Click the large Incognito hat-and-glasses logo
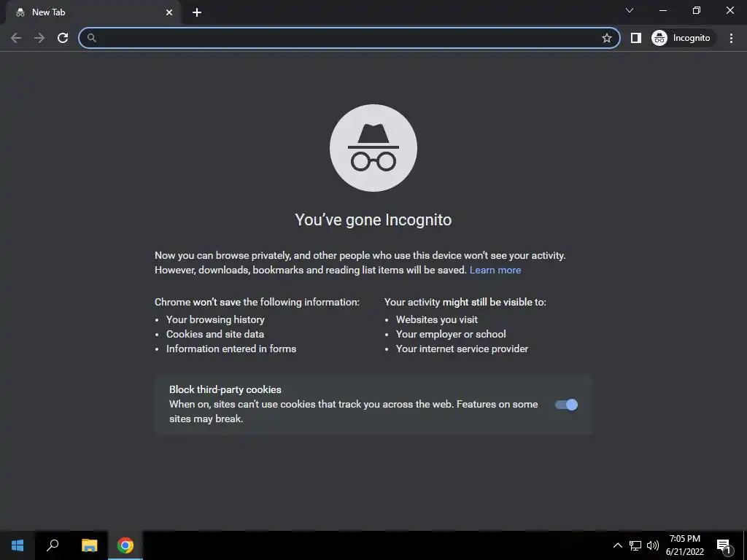 click(x=373, y=148)
